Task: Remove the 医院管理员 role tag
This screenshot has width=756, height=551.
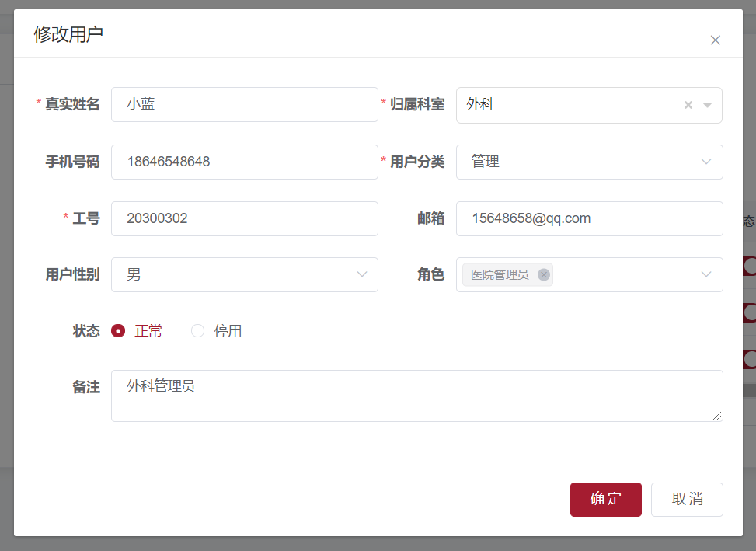Action: [x=543, y=275]
